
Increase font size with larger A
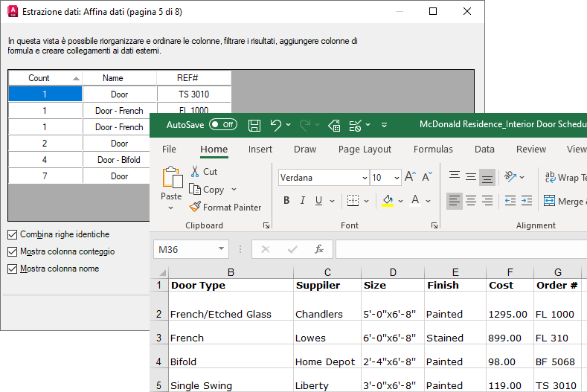tap(410, 177)
